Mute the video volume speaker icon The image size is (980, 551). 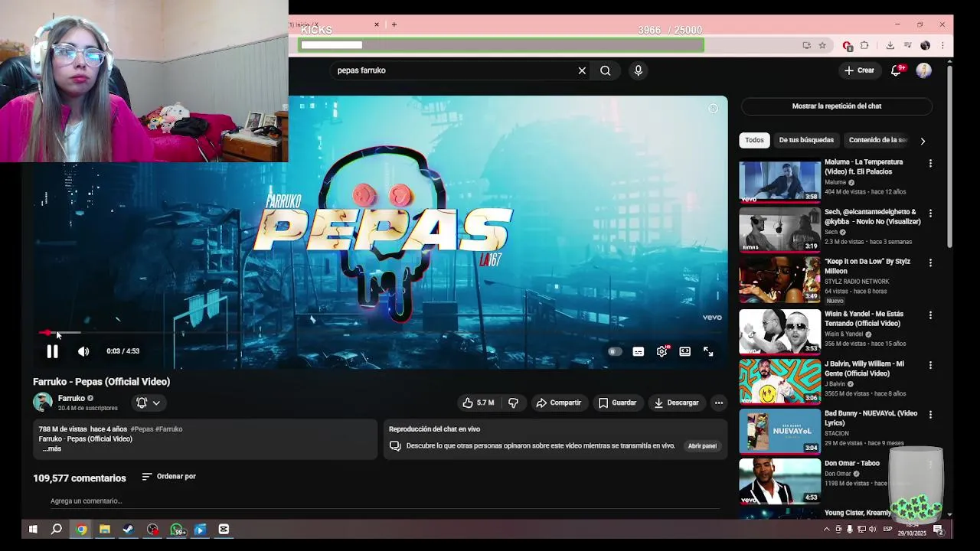point(83,351)
